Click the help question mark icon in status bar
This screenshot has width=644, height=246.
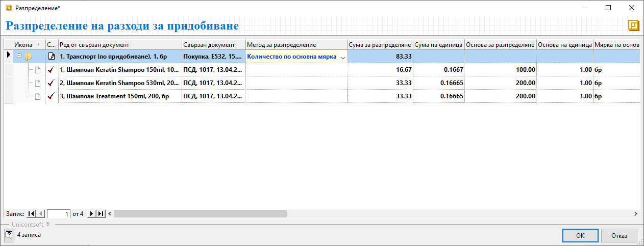pos(9,235)
